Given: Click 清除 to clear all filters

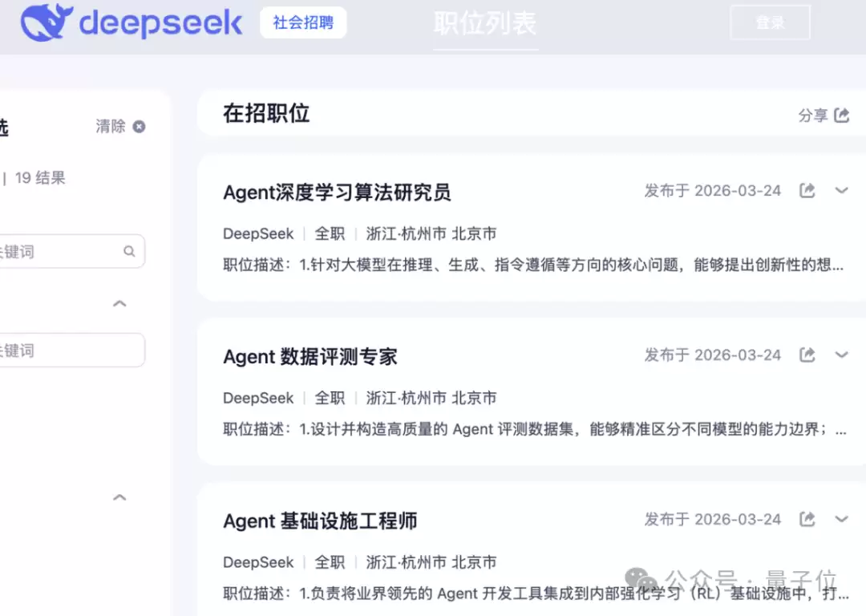Looking at the screenshot, I should (x=109, y=126).
